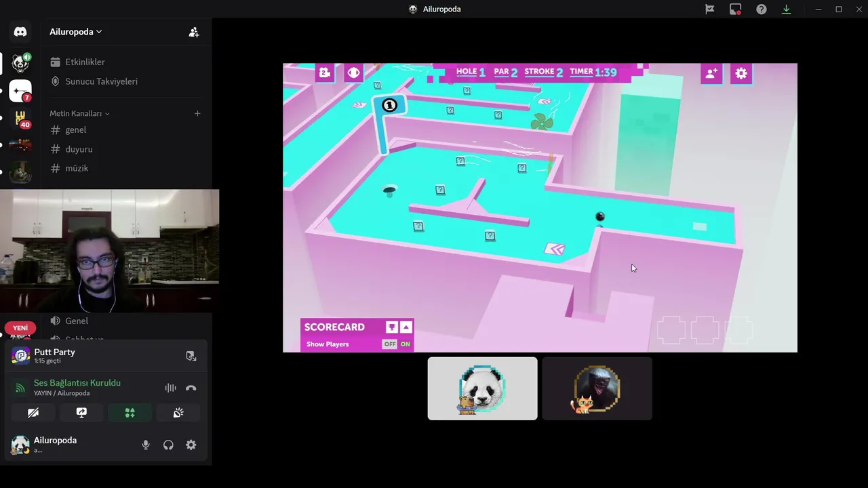Open the #müzik text channel
The width and height of the screenshot is (868, 488).
(x=77, y=168)
